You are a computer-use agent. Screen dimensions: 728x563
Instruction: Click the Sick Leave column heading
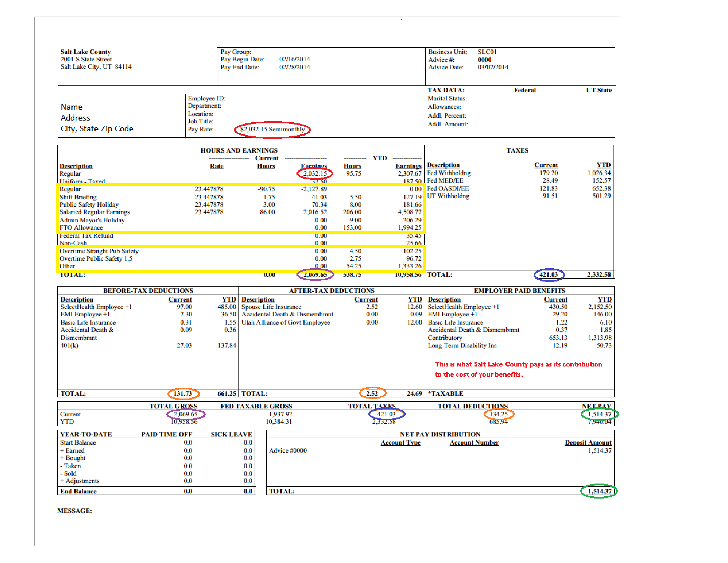(231, 434)
